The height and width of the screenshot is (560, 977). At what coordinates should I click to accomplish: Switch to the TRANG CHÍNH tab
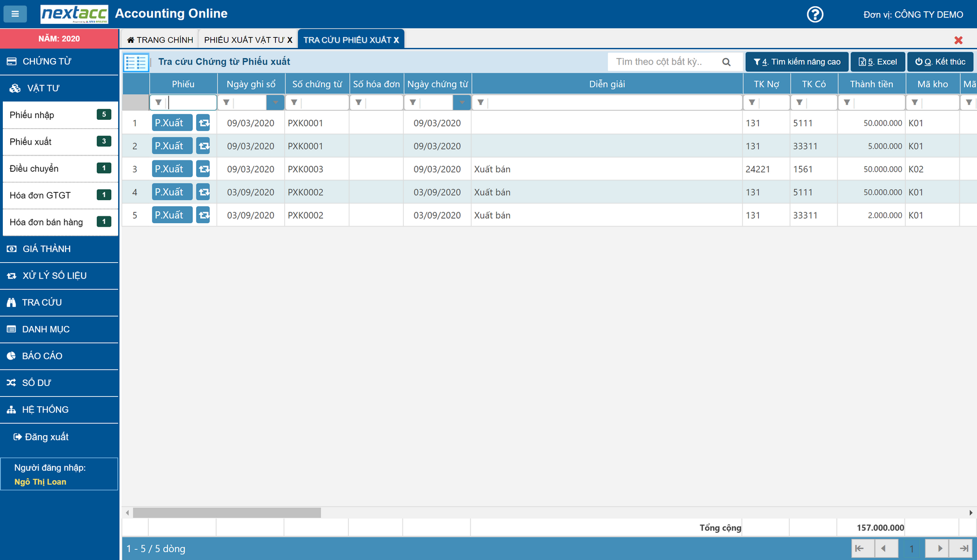(161, 40)
